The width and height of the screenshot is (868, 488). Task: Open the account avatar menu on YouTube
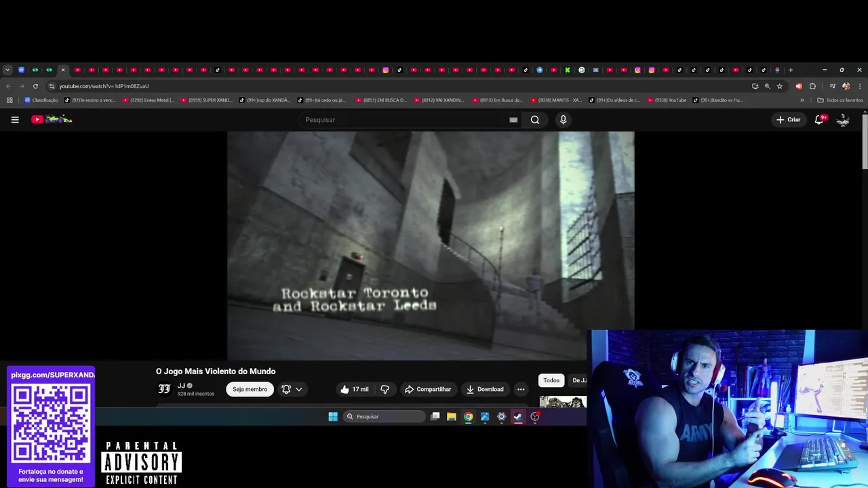[843, 120]
